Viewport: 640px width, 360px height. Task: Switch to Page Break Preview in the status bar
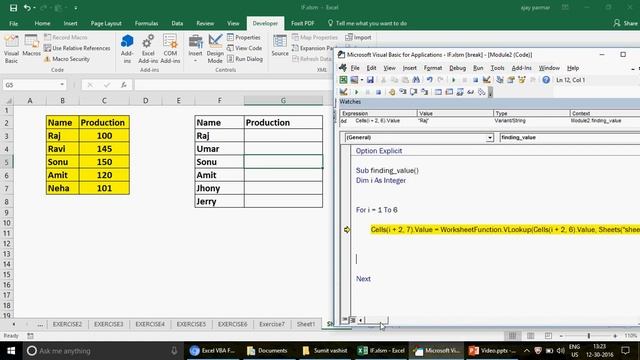click(x=548, y=336)
